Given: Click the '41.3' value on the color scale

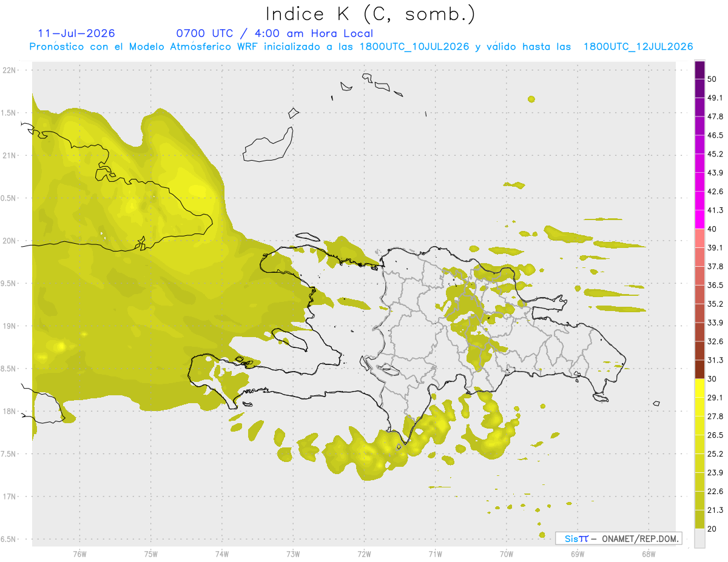Looking at the screenshot, I should [715, 210].
